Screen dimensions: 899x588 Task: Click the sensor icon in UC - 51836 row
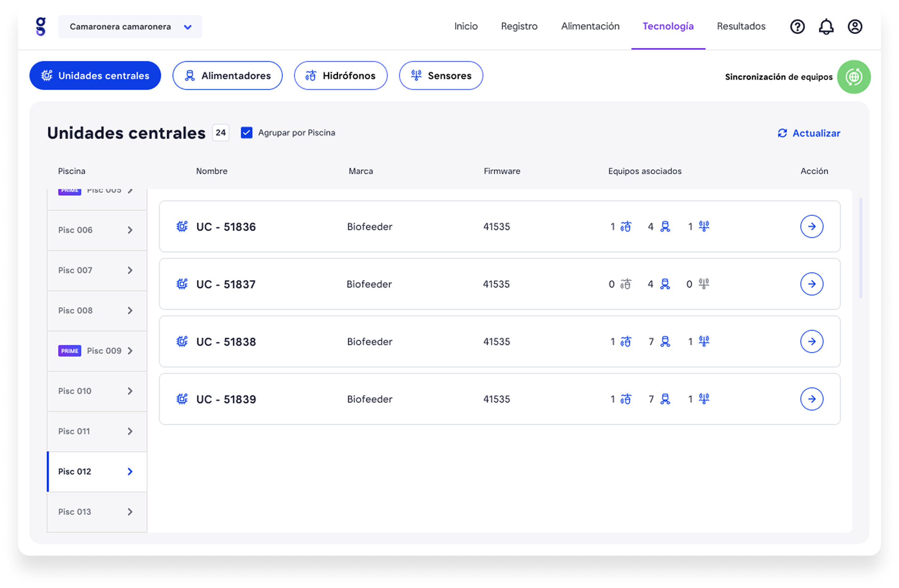coord(704,226)
